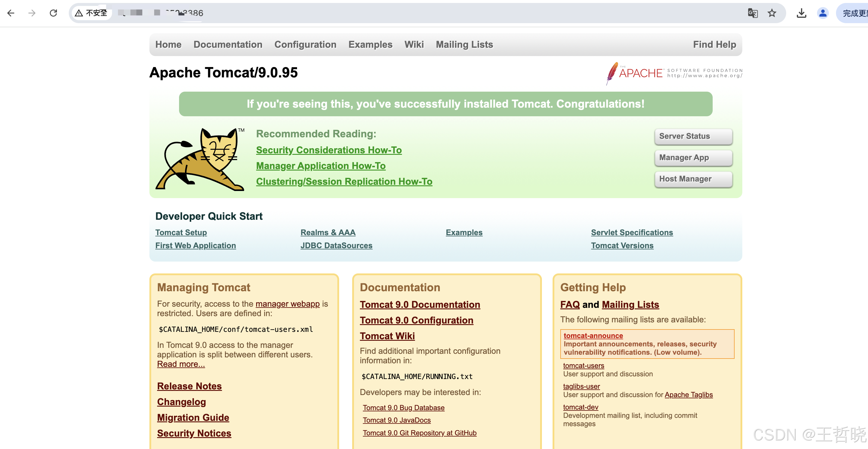Open the Tomcat Wiki link
Image resolution: width=868 pixels, height=449 pixels.
coord(387,336)
